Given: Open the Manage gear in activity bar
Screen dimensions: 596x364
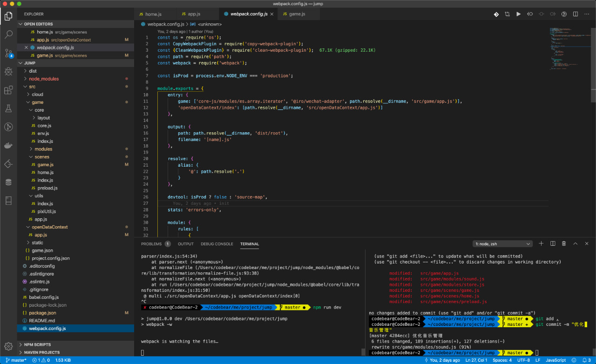Looking at the screenshot, I should click(8, 346).
